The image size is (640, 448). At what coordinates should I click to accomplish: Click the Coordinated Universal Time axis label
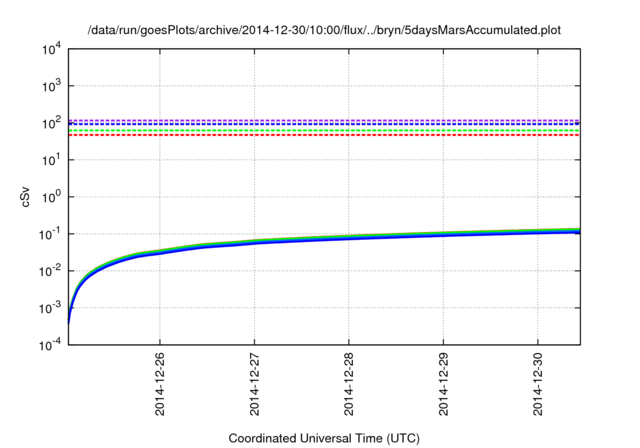(324, 438)
